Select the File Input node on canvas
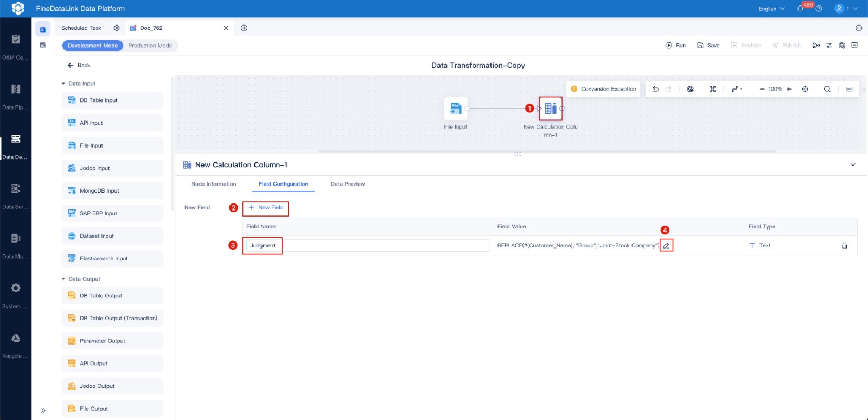Screen dimensions: 868x420 tap(456, 109)
